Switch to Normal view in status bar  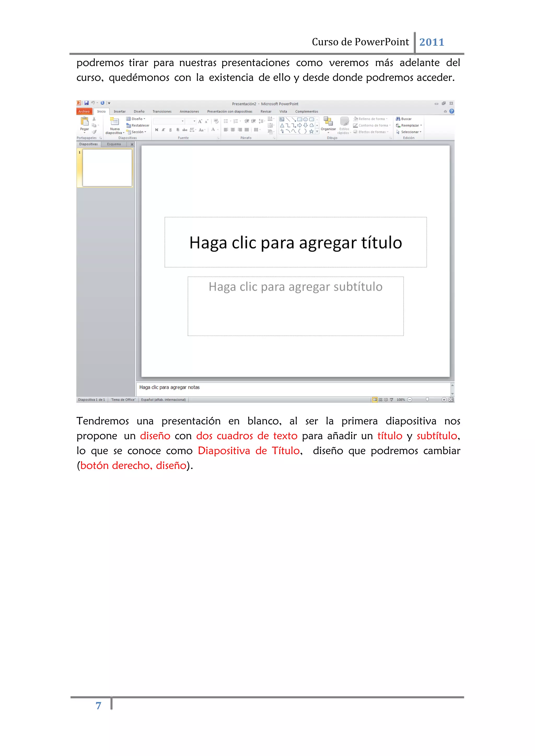(375, 400)
